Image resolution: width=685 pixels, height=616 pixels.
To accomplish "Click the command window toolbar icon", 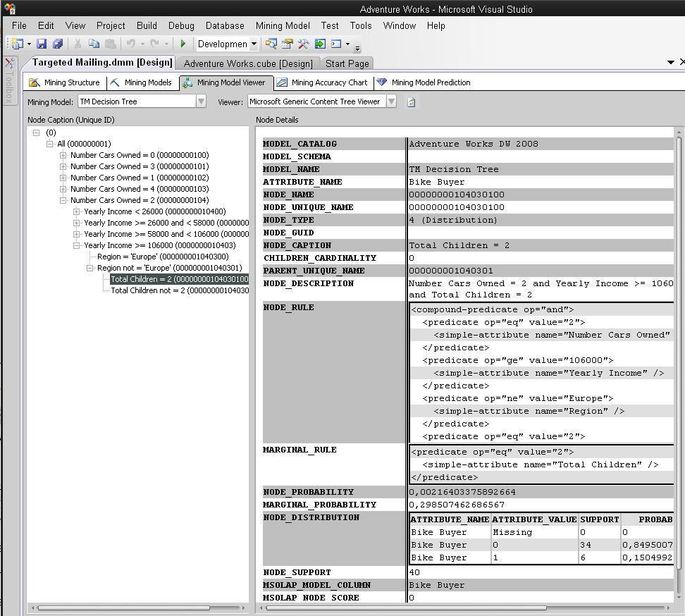I will coord(336,44).
